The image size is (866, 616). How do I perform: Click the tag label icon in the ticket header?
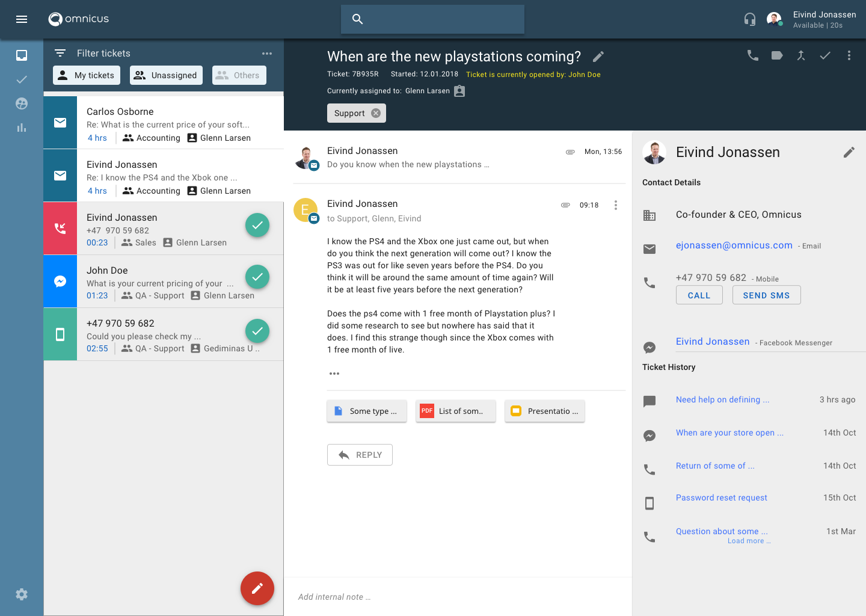point(777,55)
